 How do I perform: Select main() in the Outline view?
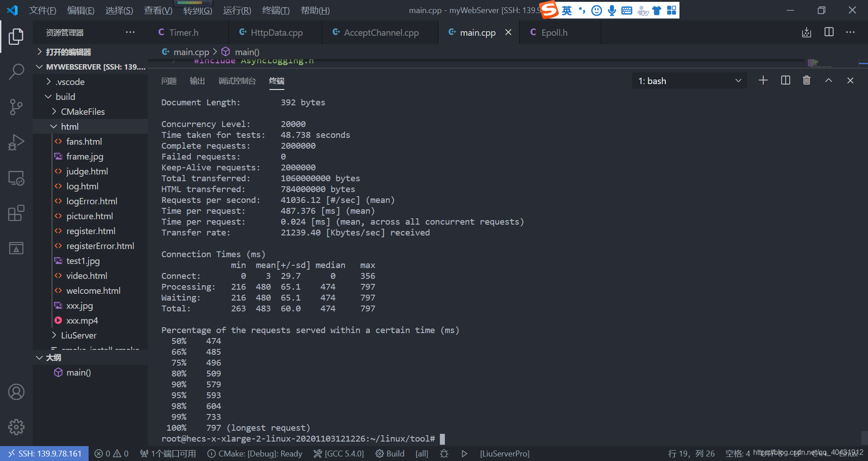tap(90, 372)
